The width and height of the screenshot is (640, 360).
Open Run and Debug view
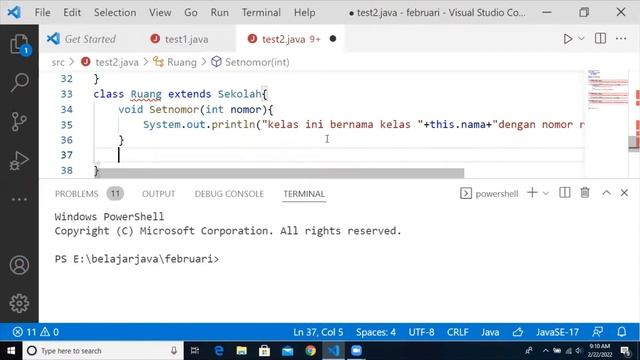[19, 160]
